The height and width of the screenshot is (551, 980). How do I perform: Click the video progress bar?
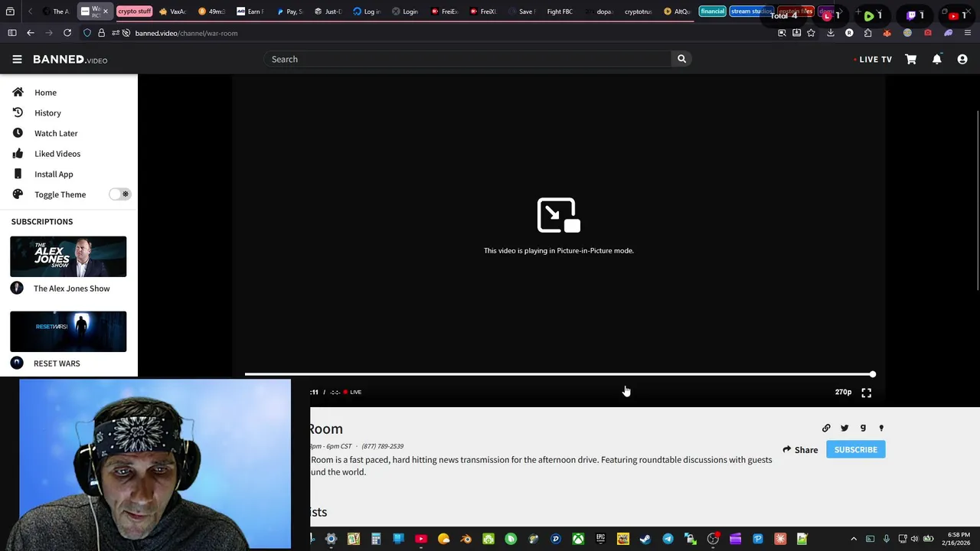[x=559, y=374]
